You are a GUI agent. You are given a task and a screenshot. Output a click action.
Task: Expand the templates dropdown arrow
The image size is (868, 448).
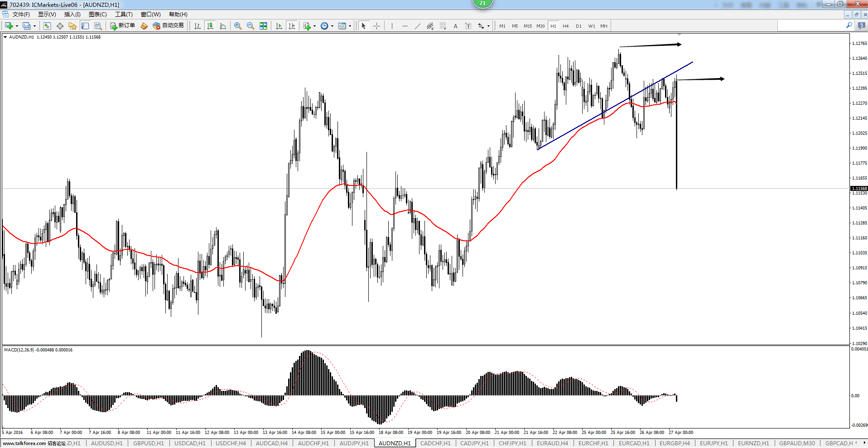point(350,26)
